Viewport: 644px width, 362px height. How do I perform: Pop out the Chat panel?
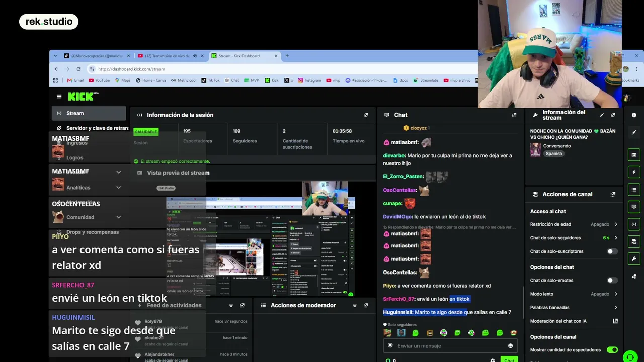click(514, 115)
